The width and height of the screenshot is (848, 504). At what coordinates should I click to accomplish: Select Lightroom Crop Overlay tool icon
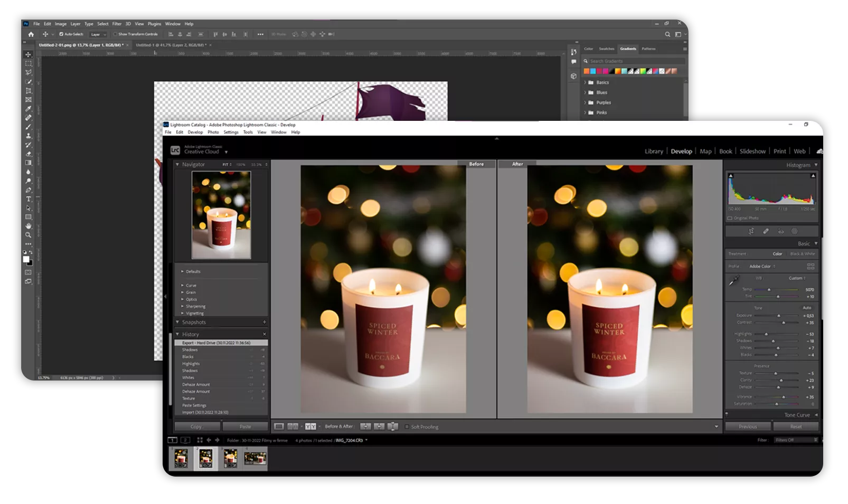tap(751, 231)
